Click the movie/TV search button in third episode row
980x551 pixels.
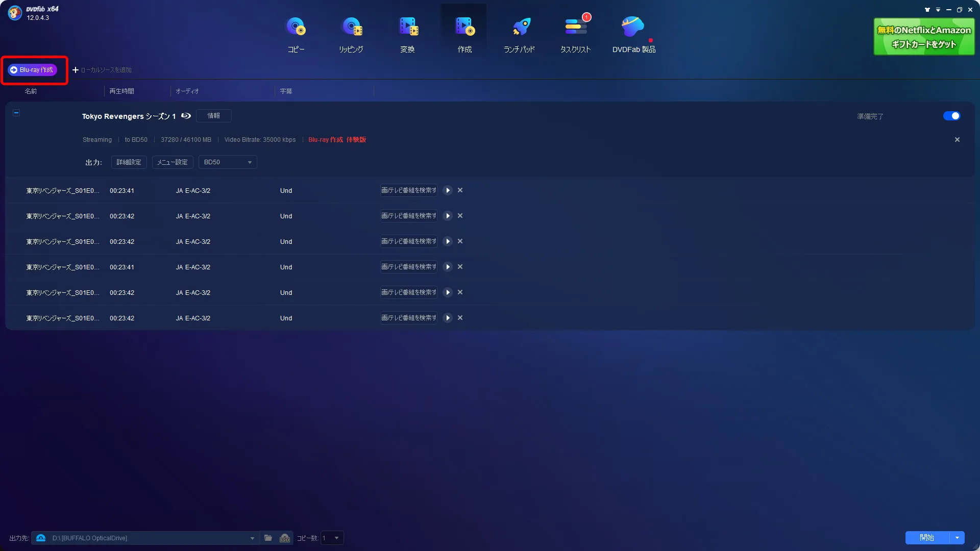pyautogui.click(x=409, y=241)
